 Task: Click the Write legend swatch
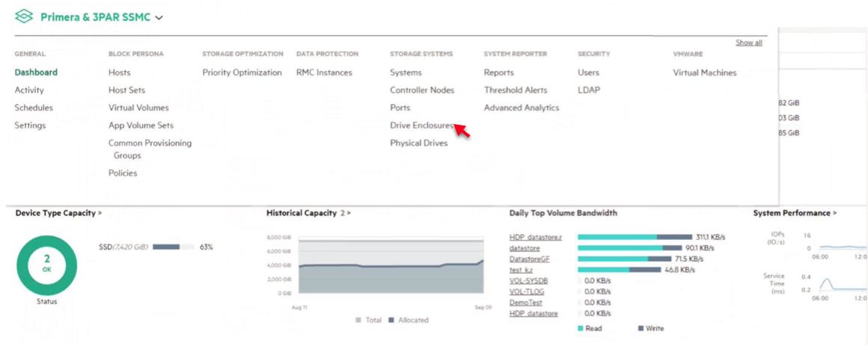(641, 328)
